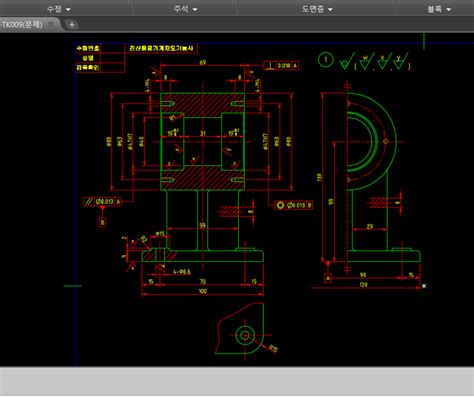The width and height of the screenshot is (474, 398).
Task: Switch to the TK009(문제) drawing tab
Action: tap(23, 25)
